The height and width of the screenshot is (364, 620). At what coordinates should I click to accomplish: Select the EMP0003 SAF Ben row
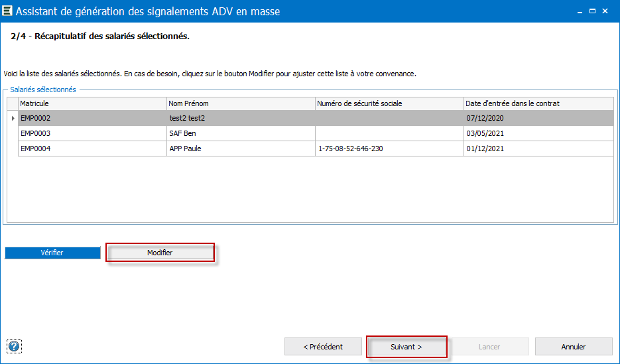pyautogui.click(x=316, y=133)
